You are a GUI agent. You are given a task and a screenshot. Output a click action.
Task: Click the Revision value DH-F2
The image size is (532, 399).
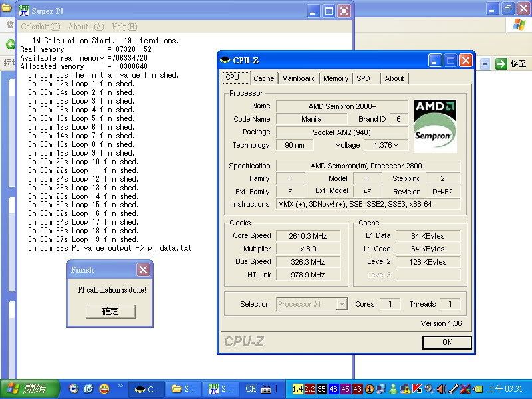pyautogui.click(x=443, y=192)
